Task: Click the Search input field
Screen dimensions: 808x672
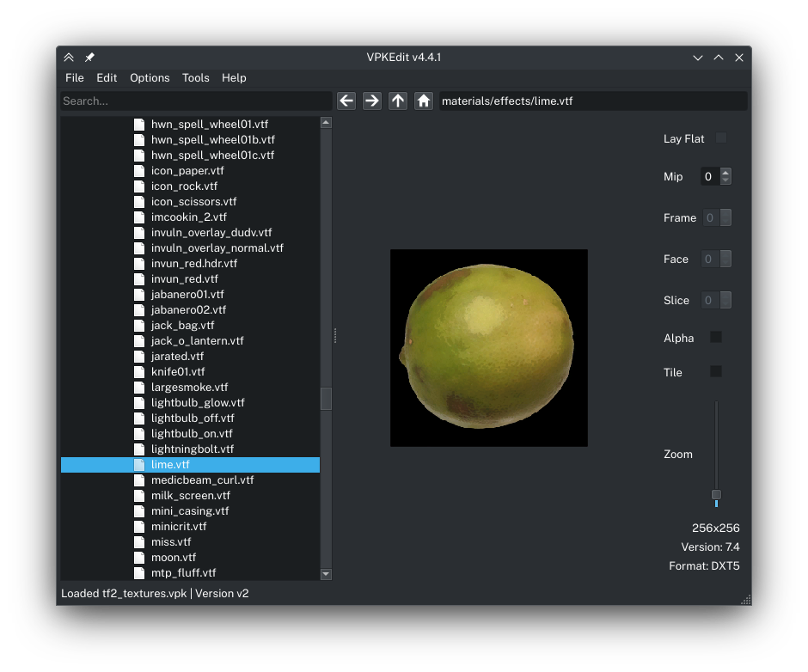Action: (196, 101)
